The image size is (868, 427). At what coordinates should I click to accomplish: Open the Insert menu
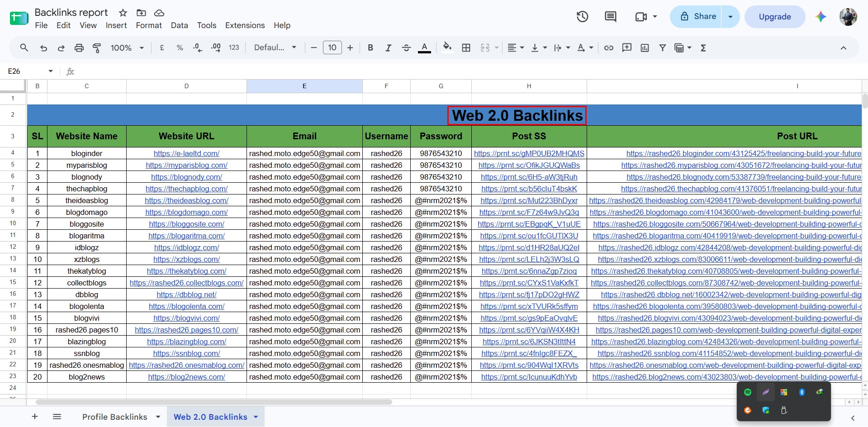(116, 25)
